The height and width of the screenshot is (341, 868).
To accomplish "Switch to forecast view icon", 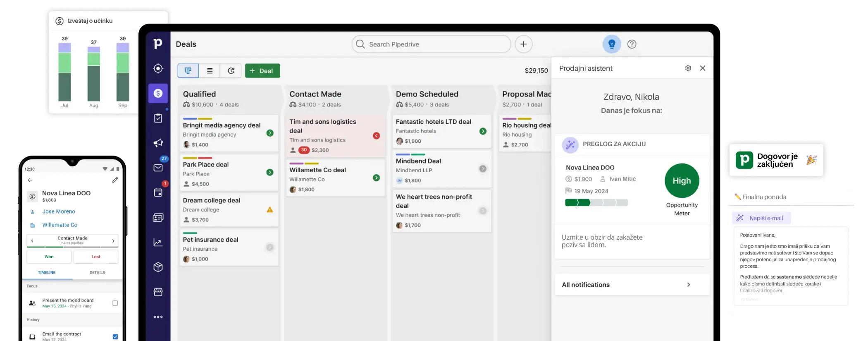I will click(231, 71).
